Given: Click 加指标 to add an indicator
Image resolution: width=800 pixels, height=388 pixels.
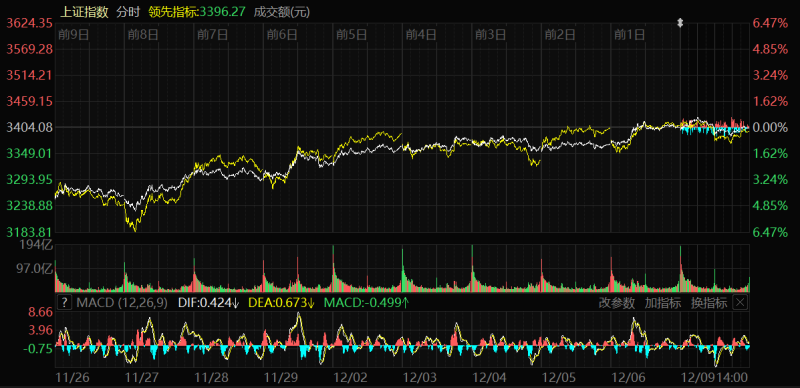Looking at the screenshot, I should click(x=663, y=303).
